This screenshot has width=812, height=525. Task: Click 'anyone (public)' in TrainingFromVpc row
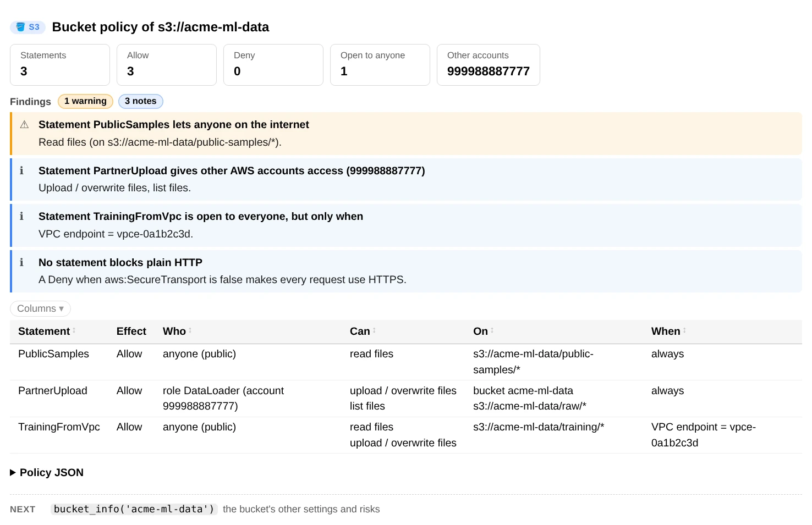(199, 427)
